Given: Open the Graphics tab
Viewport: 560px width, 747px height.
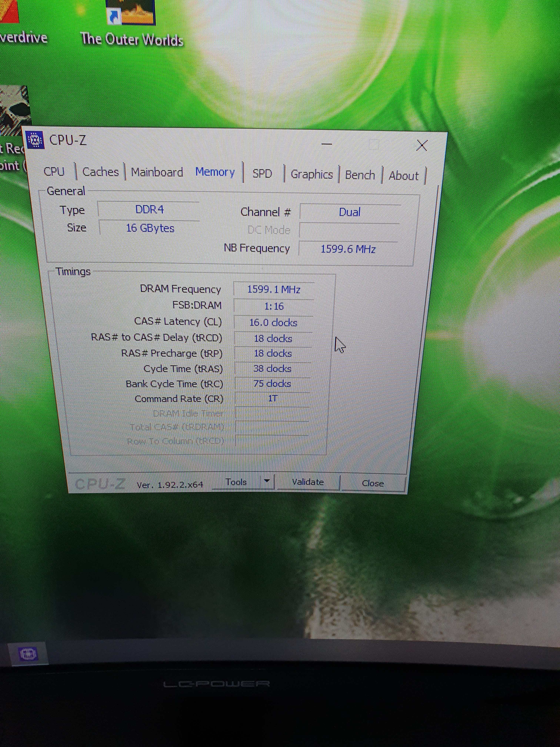Looking at the screenshot, I should point(311,174).
